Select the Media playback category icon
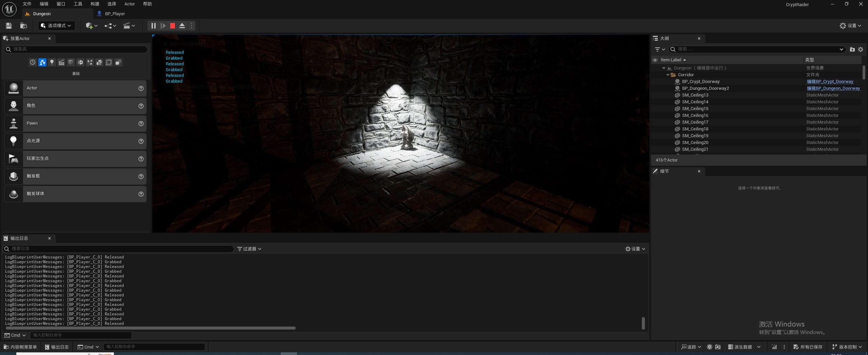This screenshot has width=868, height=355. (x=80, y=62)
